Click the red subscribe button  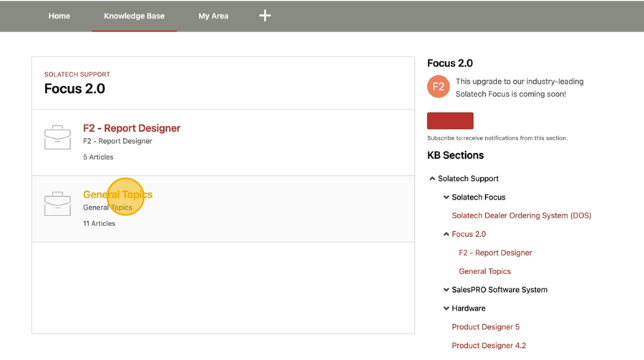coord(450,121)
